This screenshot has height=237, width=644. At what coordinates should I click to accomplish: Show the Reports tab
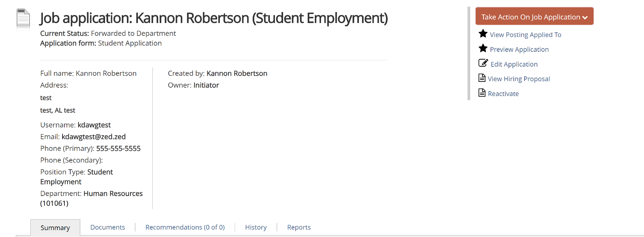pos(299,227)
